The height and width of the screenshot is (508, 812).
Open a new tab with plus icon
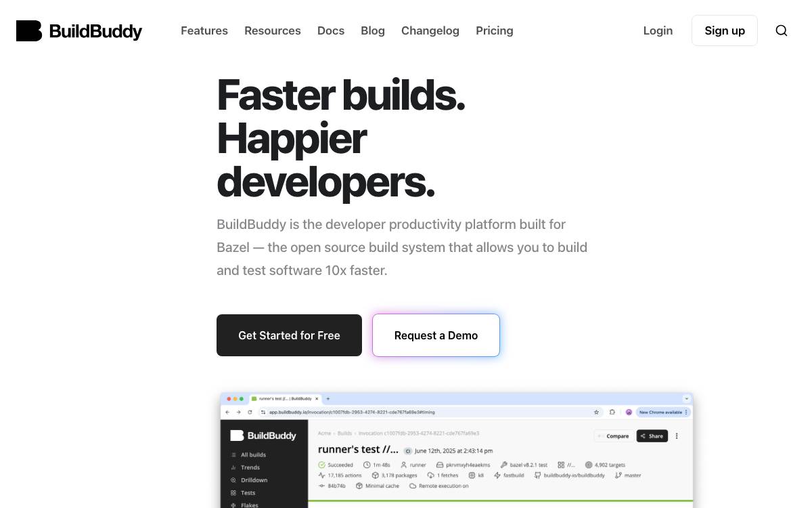coord(328,399)
